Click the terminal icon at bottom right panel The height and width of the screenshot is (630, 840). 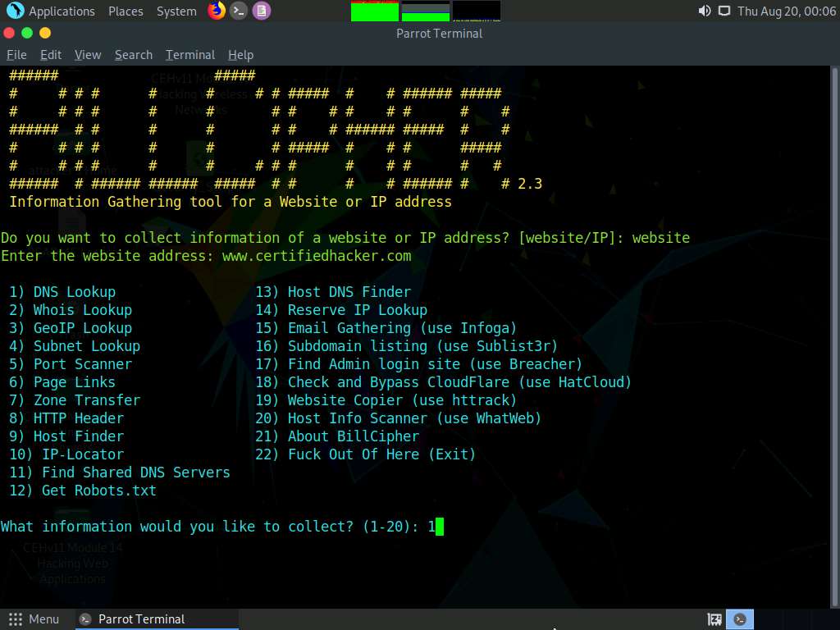pos(740,619)
